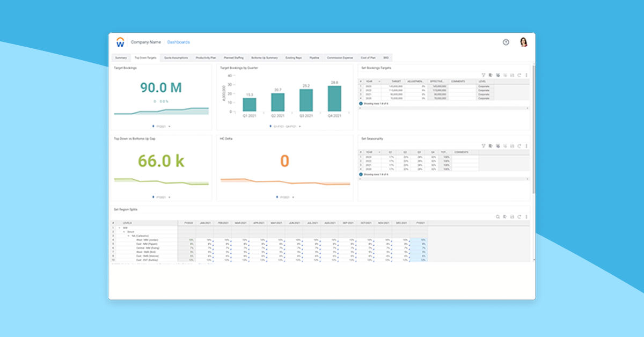Open the filter icon on Set Seasonality toolbar
The image size is (644, 337).
tap(484, 145)
